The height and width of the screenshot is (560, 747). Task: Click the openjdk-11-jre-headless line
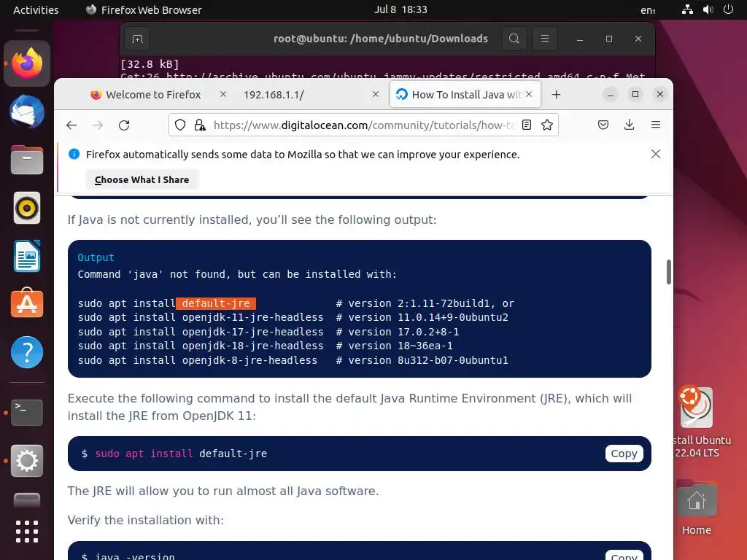click(x=293, y=318)
